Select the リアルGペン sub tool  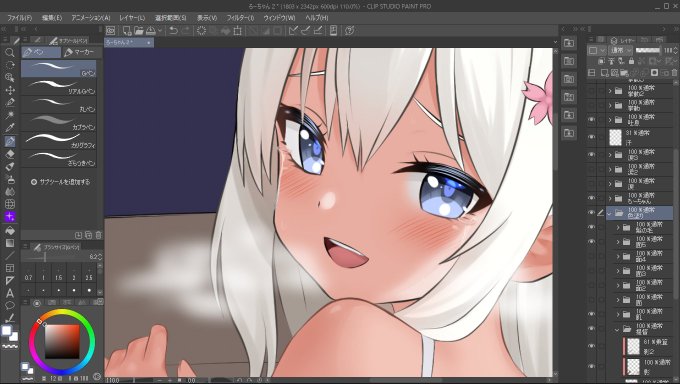click(x=59, y=87)
